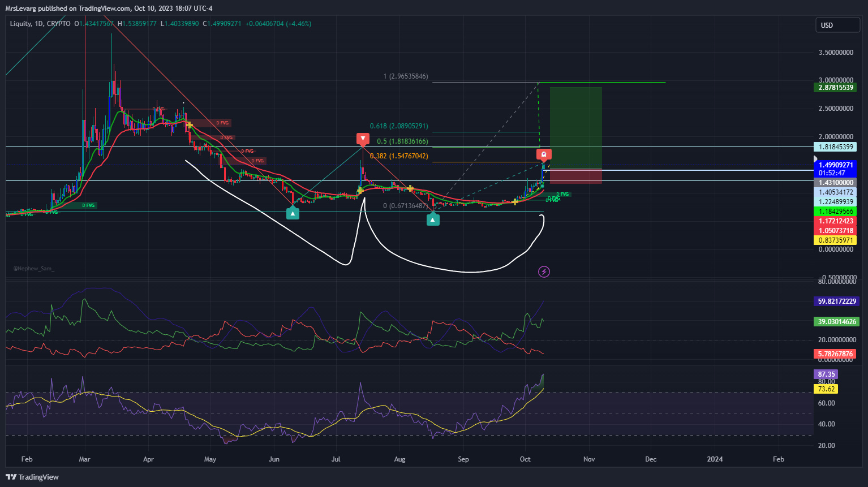Click the yellow plus marker in early August
This screenshot has height=487, width=868.
(x=410, y=188)
